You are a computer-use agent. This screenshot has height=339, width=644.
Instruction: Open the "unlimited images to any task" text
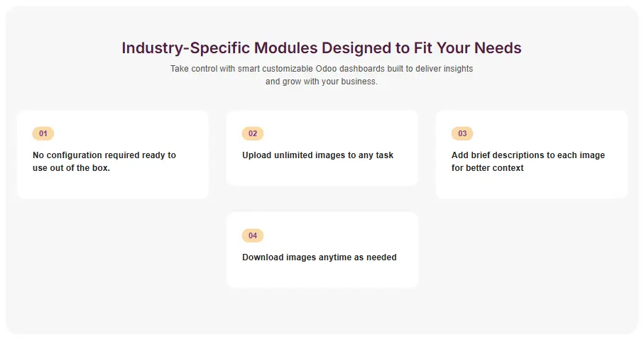pos(334,155)
